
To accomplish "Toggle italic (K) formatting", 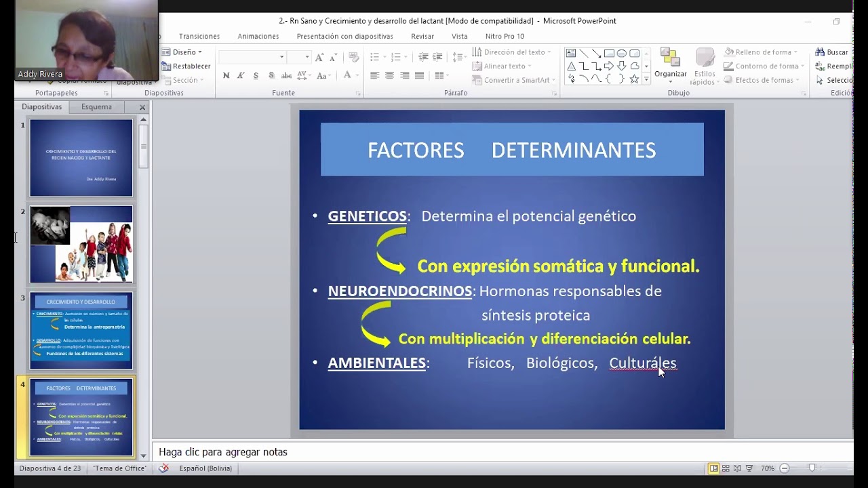I will [x=241, y=75].
